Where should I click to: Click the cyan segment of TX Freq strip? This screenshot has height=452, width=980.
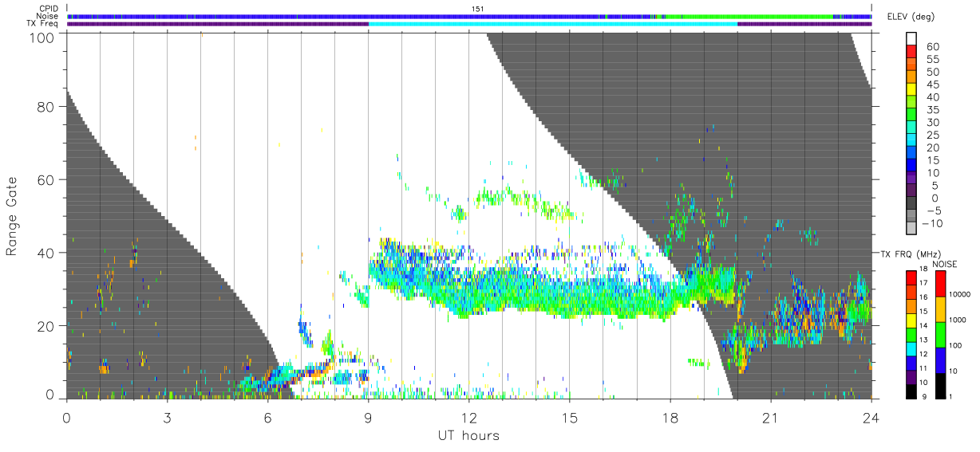click(553, 24)
